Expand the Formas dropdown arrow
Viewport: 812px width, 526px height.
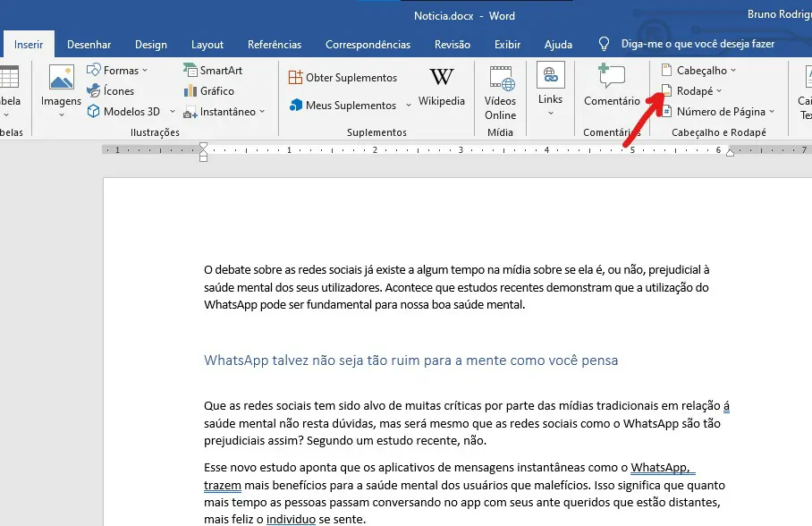pyautogui.click(x=145, y=70)
